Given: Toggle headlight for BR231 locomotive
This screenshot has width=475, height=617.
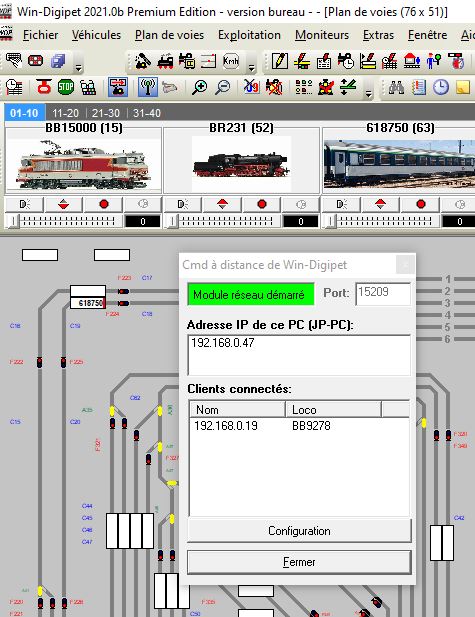Looking at the screenshot, I should (x=183, y=204).
